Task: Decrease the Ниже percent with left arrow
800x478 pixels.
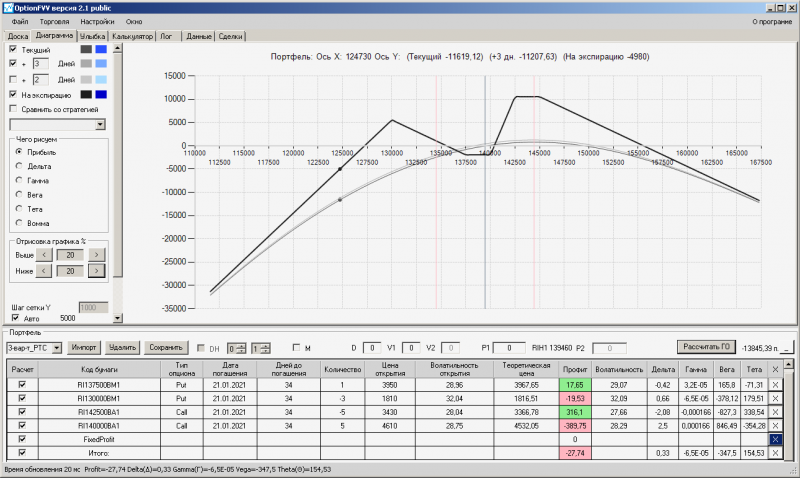Action: click(x=44, y=271)
